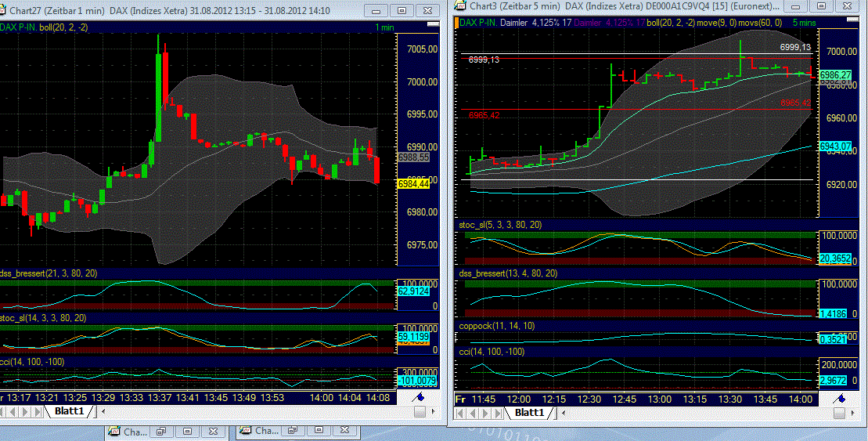The height and width of the screenshot is (441, 868).
Task: Click the white Daimler 4,125% 17 legend
Action: pyautogui.click(x=536, y=23)
